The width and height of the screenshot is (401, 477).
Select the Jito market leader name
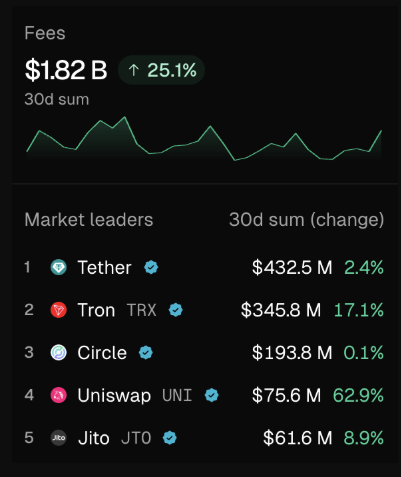pyautogui.click(x=94, y=438)
